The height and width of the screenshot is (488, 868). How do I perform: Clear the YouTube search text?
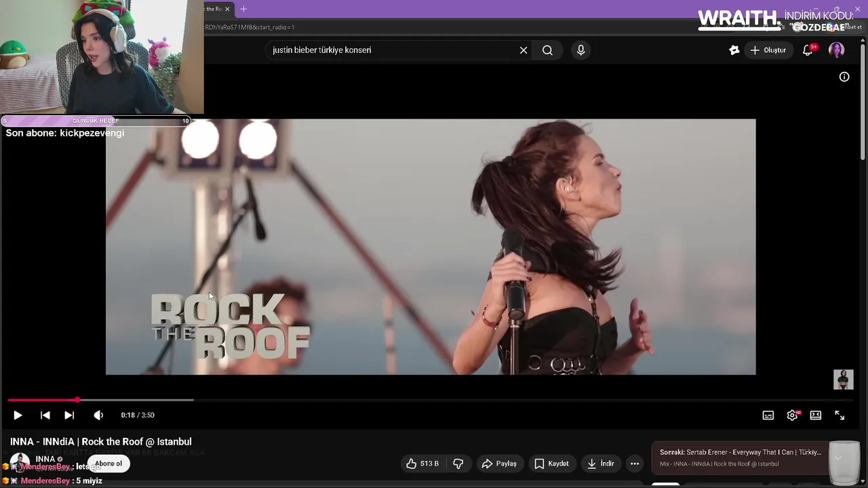click(x=524, y=50)
